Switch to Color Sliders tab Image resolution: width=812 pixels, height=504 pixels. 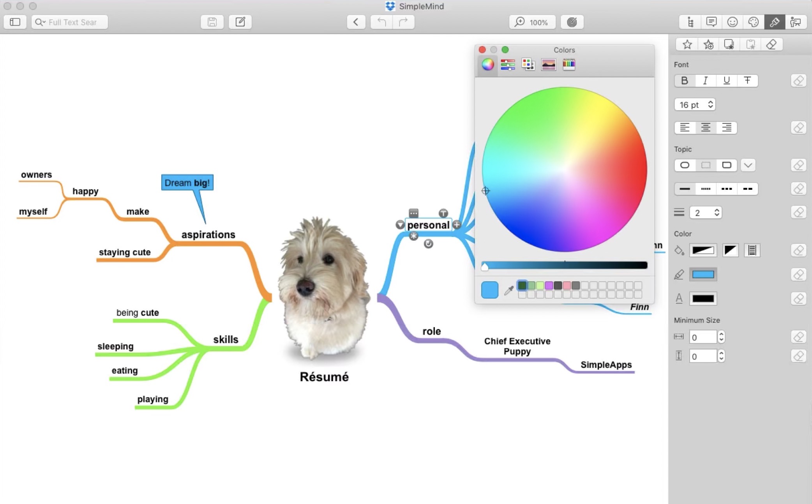(x=508, y=65)
